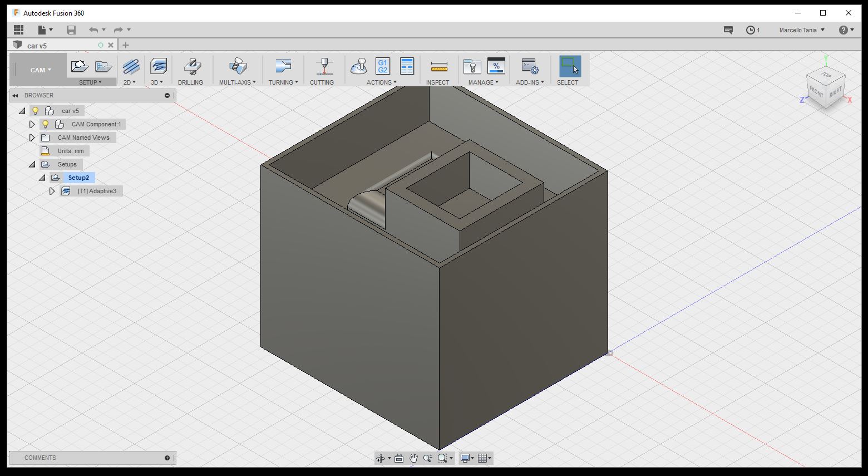Viewport: 868px width, 476px height.
Task: Toggle visibility lightbulb for car v5
Action: [x=35, y=111]
